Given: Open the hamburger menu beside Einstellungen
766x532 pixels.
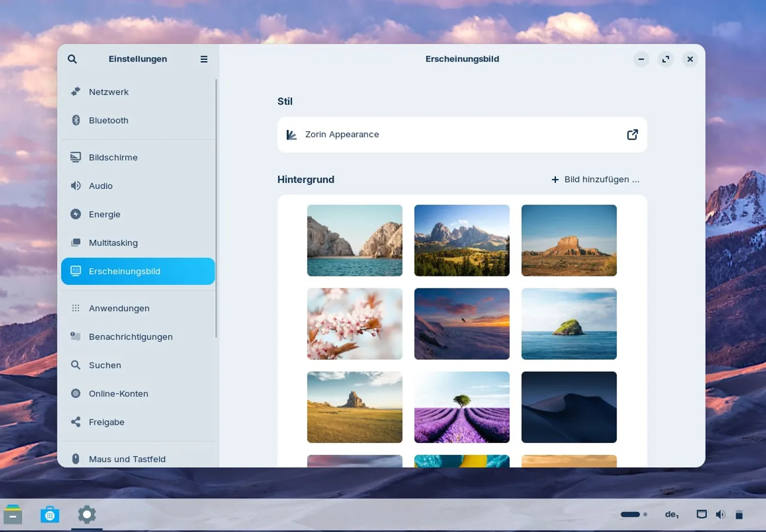Looking at the screenshot, I should (x=204, y=59).
